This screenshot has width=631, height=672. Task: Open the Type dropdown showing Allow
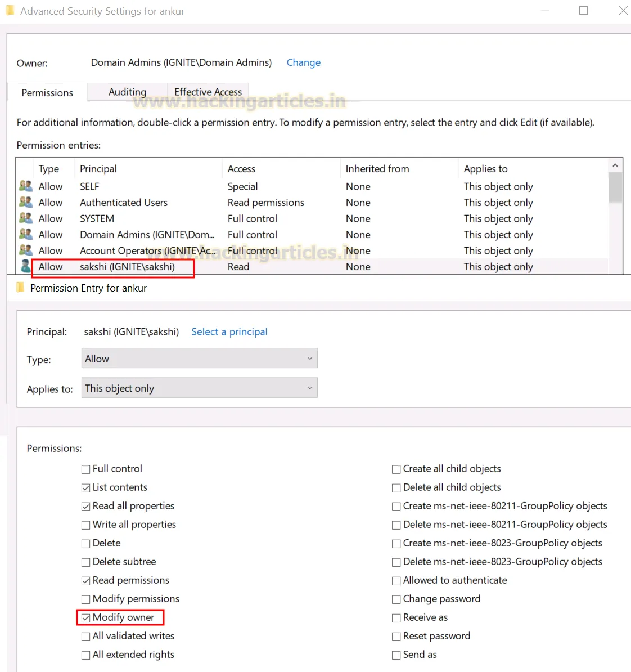click(199, 358)
